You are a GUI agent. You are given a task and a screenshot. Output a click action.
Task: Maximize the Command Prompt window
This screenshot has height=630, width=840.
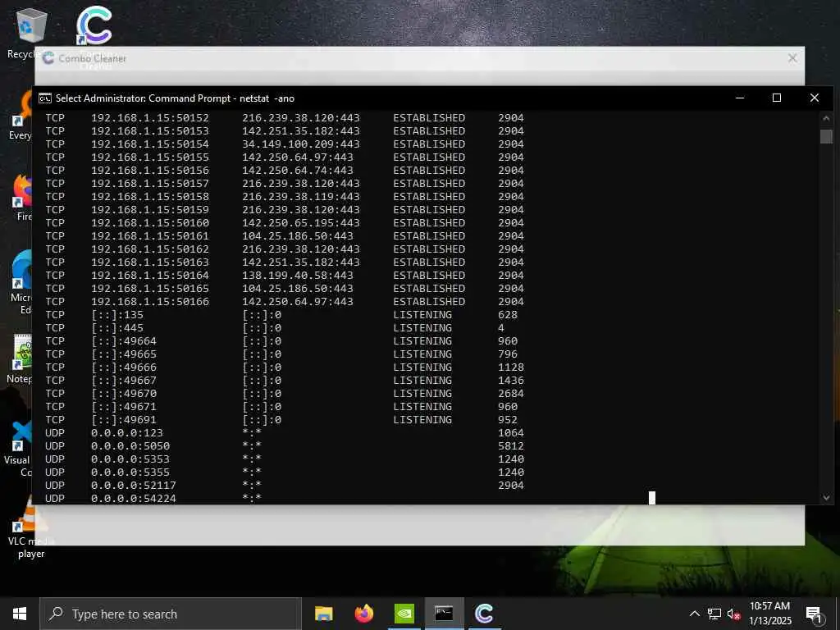[x=777, y=98]
